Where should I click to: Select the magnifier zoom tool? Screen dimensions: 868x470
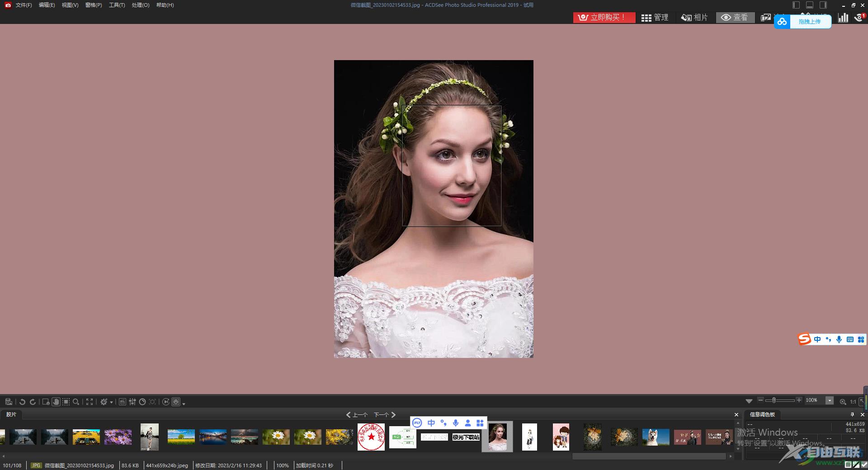coord(76,402)
